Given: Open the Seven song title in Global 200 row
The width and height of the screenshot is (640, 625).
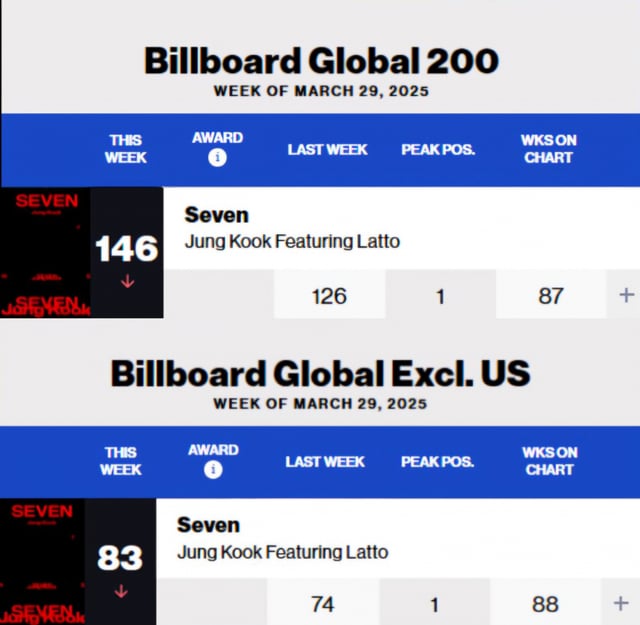Looking at the screenshot, I should (x=216, y=215).
